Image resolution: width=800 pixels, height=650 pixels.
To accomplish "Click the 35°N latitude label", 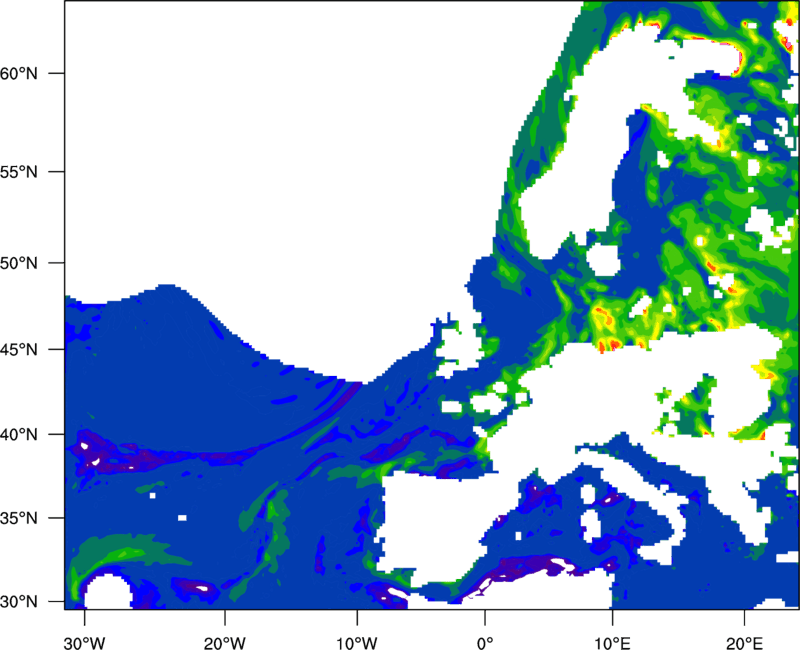I will click(19, 518).
